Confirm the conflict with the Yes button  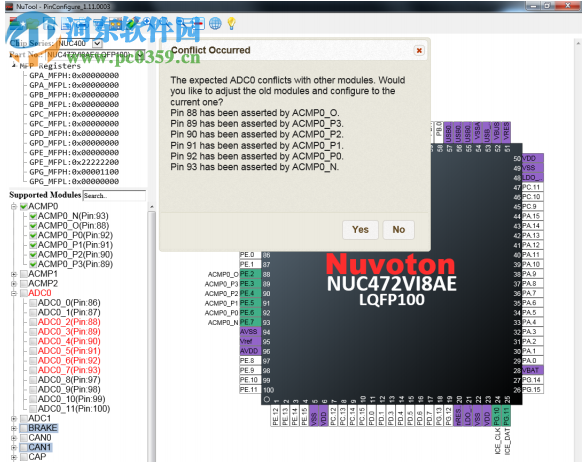(360, 230)
